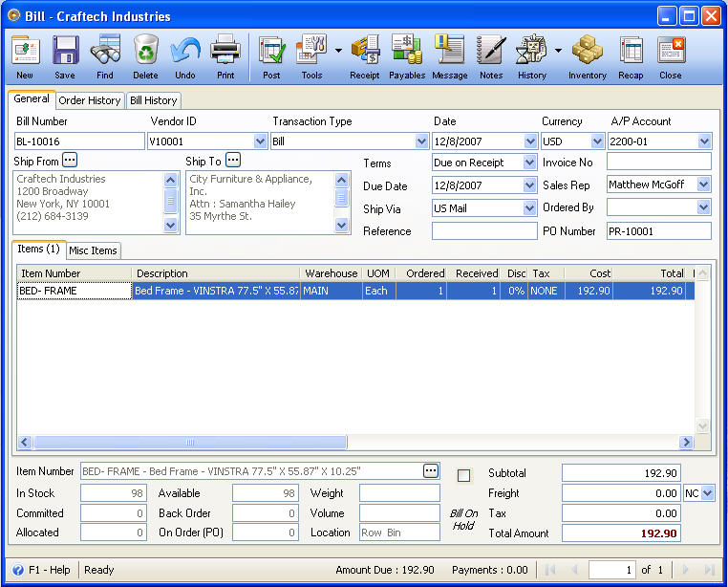This screenshot has height=587, width=728.
Task: Expand the A/P Account dropdown
Action: 704,141
